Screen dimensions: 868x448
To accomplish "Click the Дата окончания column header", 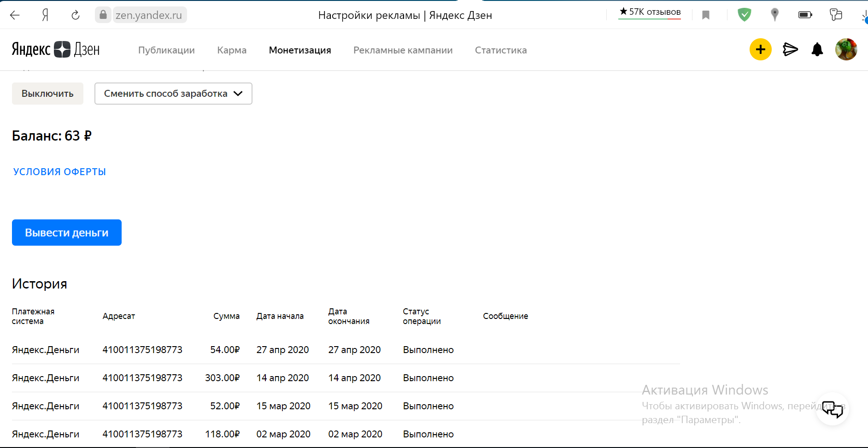I will (x=349, y=316).
